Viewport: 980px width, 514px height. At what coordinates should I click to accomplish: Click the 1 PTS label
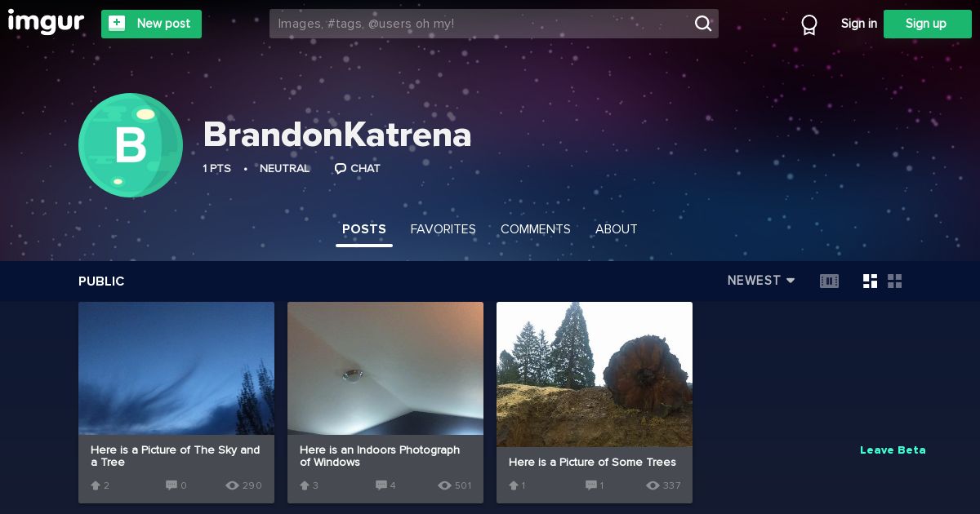[x=216, y=169]
